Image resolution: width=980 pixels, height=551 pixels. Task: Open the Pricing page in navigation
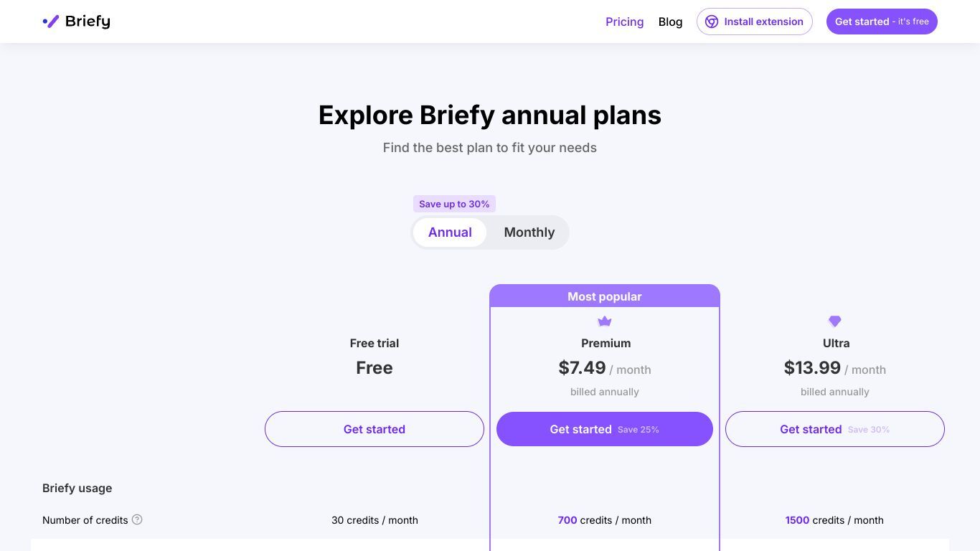(625, 22)
